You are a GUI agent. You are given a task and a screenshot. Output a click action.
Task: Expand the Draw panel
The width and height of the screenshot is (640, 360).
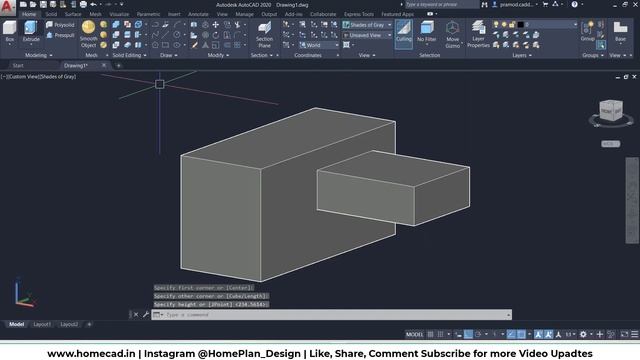[x=169, y=55]
